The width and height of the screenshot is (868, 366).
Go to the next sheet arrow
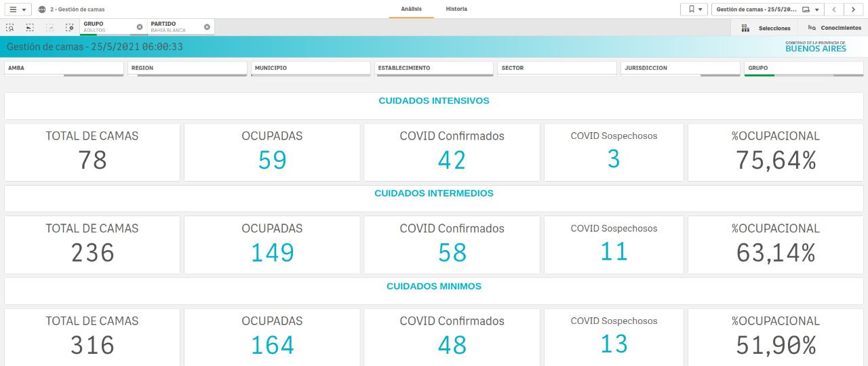853,9
